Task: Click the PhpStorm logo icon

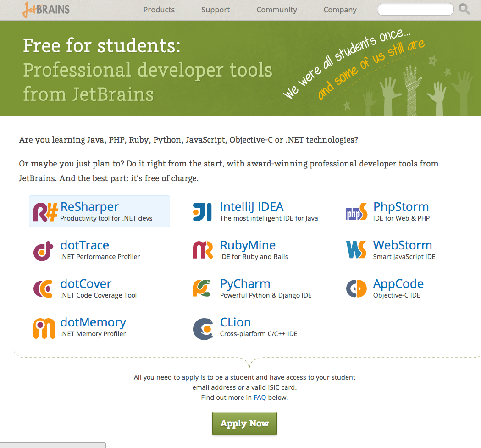Action: [x=356, y=212]
